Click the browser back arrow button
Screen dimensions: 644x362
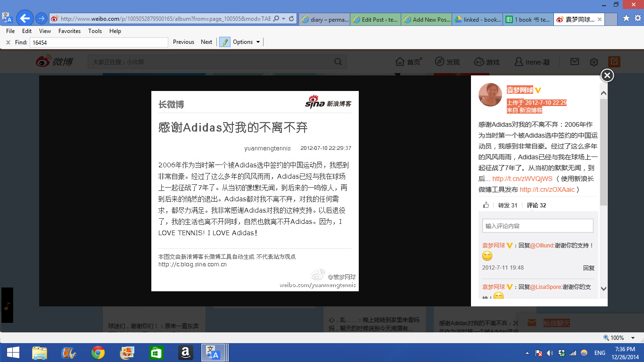click(x=25, y=19)
